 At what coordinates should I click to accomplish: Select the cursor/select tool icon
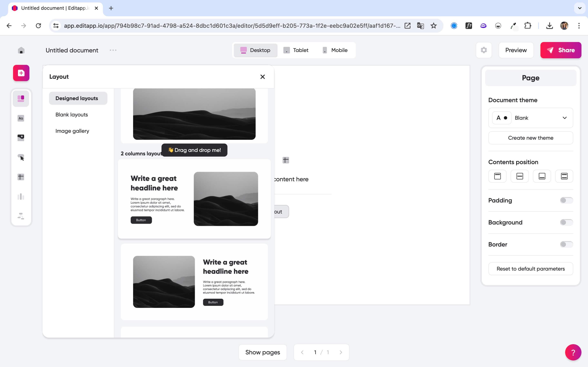21,157
